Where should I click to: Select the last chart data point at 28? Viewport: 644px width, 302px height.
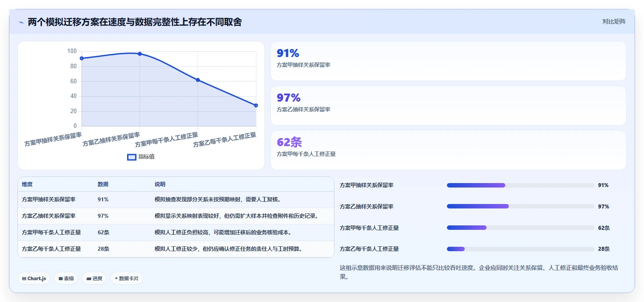256,105
